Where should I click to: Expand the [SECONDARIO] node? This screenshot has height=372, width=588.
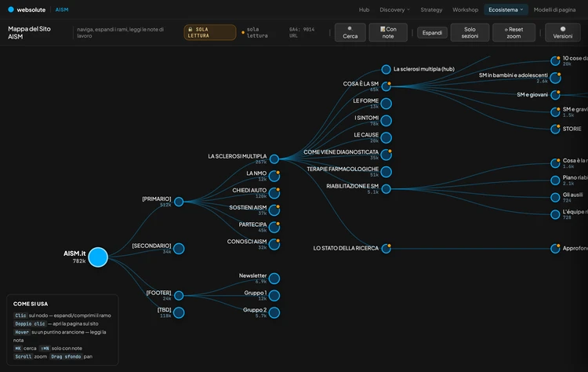179,249
